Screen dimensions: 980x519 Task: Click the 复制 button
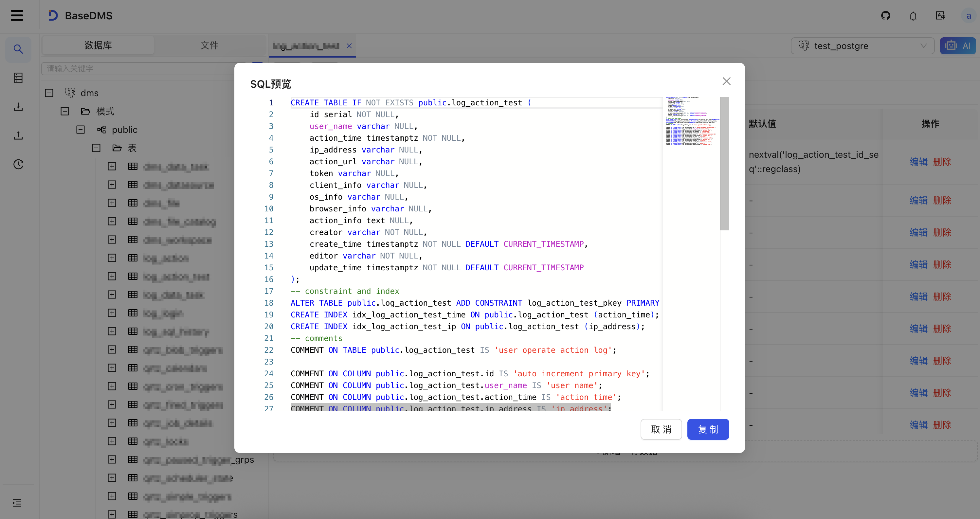point(708,429)
